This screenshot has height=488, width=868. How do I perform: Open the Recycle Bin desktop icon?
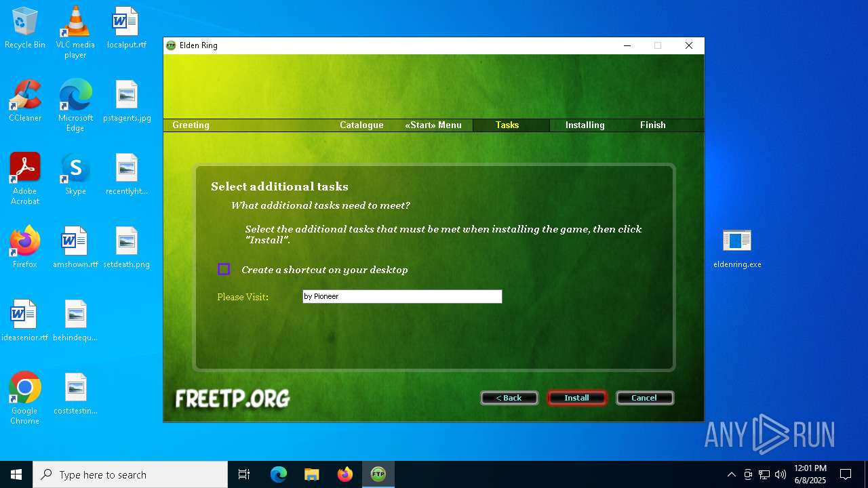[x=25, y=28]
